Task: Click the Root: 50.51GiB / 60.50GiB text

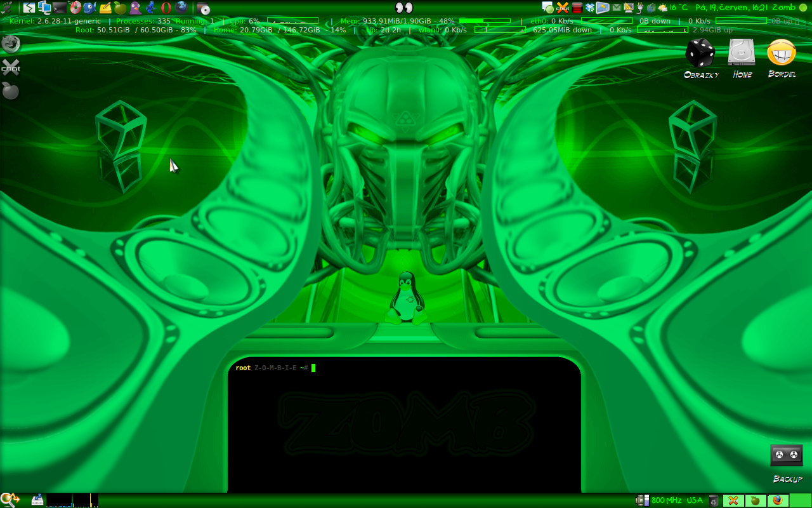Action: [136, 30]
